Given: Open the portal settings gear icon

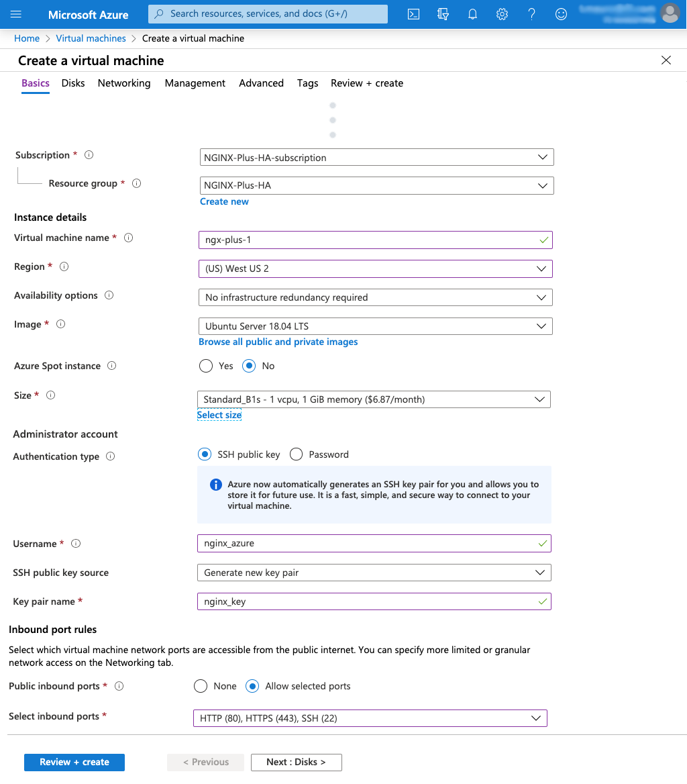Looking at the screenshot, I should pyautogui.click(x=502, y=13).
